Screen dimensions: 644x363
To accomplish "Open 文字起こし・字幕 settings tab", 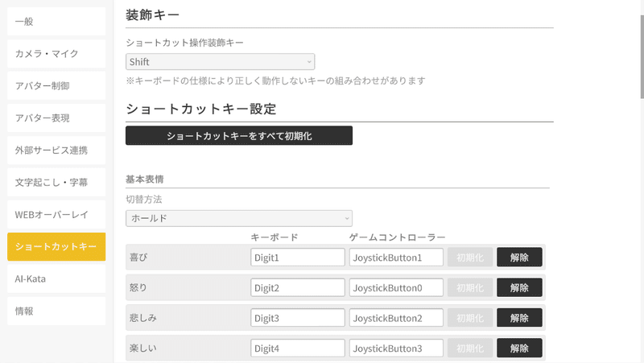I will 56,183.
